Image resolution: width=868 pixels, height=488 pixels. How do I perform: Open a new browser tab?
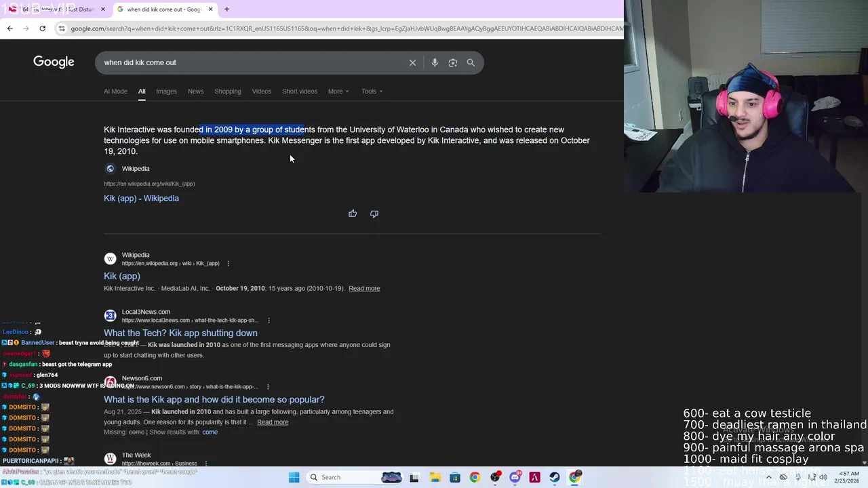[226, 9]
